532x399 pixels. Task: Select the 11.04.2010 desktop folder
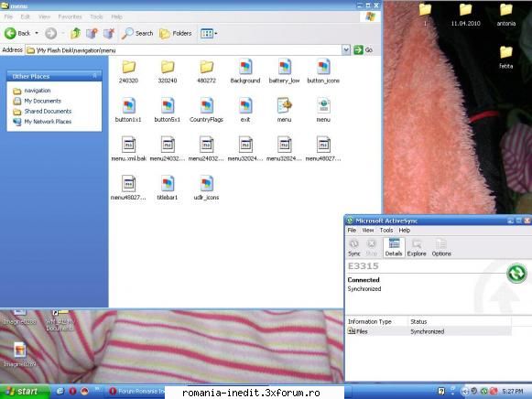[465, 15]
